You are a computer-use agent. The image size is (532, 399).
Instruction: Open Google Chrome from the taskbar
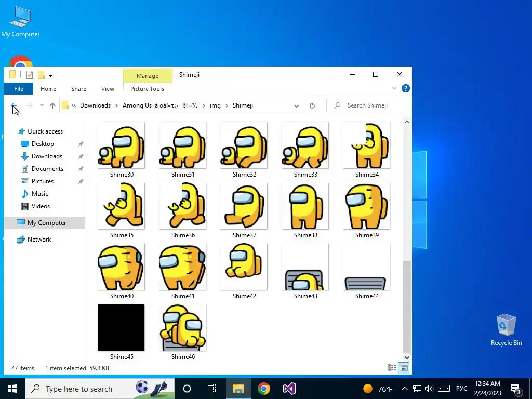tap(263, 389)
